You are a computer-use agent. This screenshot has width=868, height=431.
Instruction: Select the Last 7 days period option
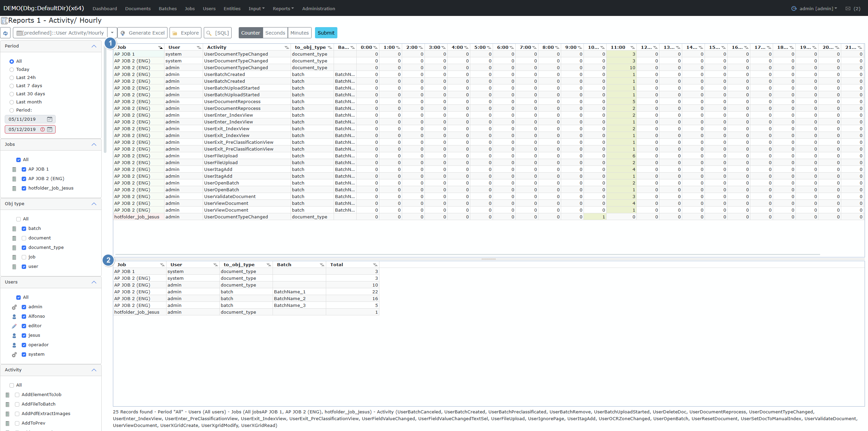(x=12, y=86)
